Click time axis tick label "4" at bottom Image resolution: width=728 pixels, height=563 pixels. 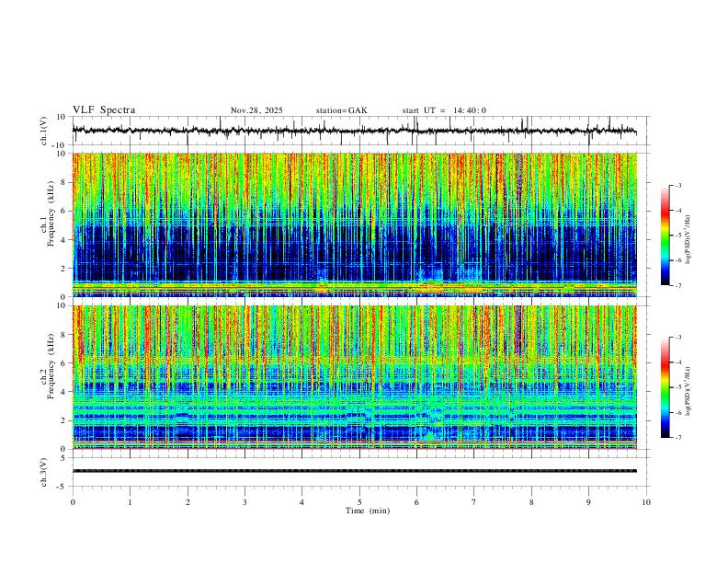(301, 502)
